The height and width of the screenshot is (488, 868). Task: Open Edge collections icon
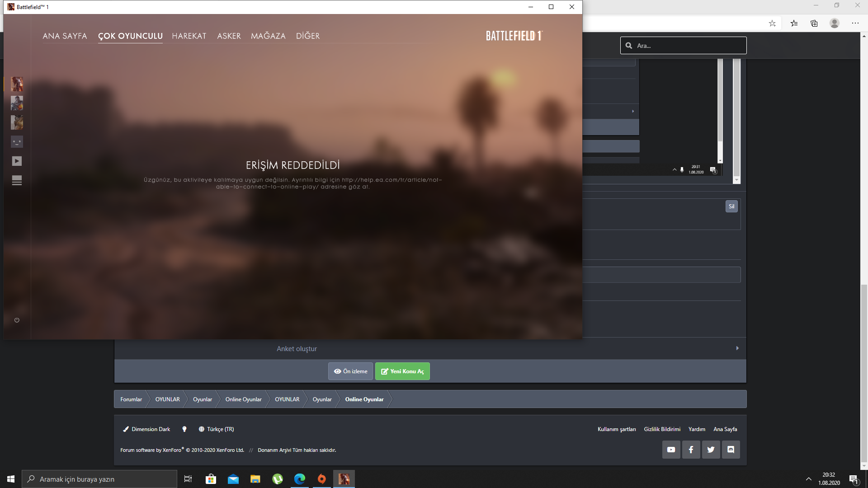[x=814, y=23]
